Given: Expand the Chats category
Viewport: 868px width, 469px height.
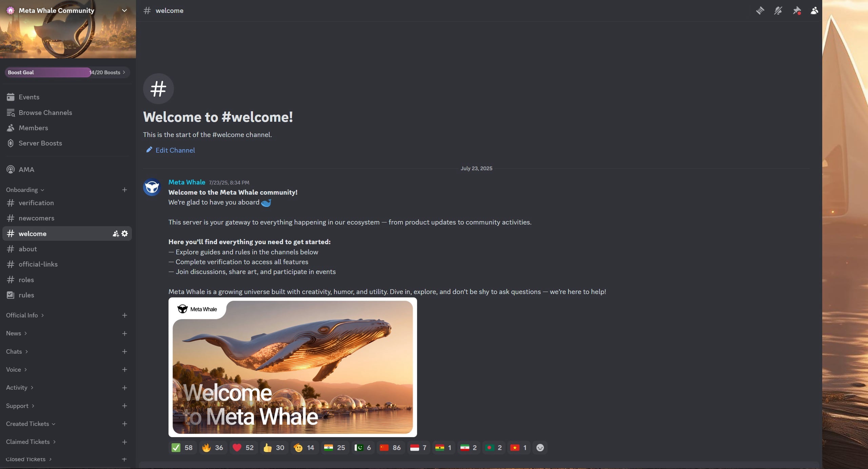Looking at the screenshot, I should [x=17, y=351].
